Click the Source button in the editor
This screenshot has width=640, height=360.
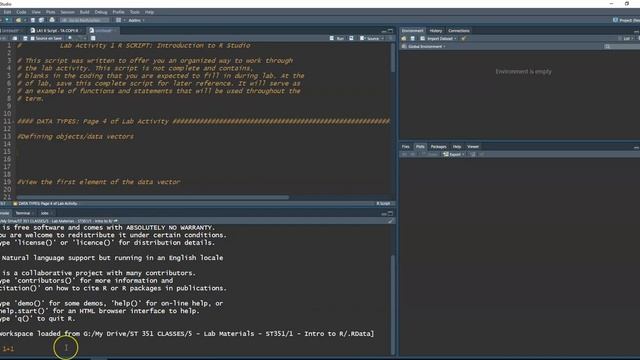coord(370,38)
